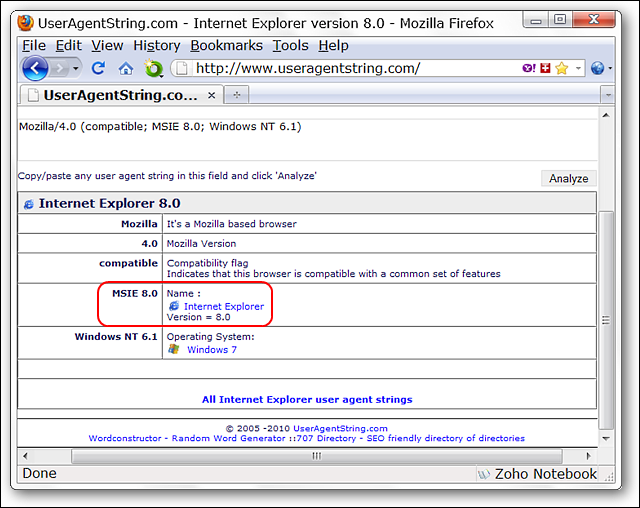This screenshot has height=508, width=640.
Task: Click the browser Back arrow button
Action: 35,68
